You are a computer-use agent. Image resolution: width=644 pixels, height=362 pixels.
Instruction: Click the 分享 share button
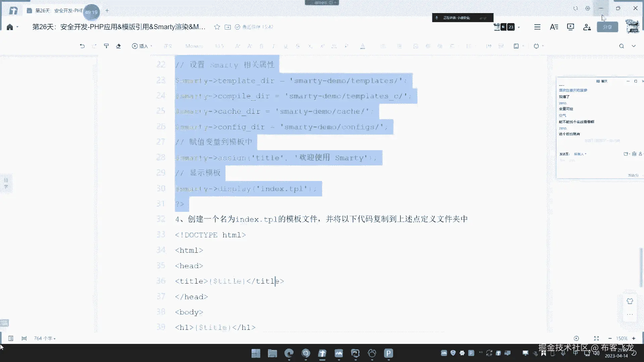[x=607, y=27]
